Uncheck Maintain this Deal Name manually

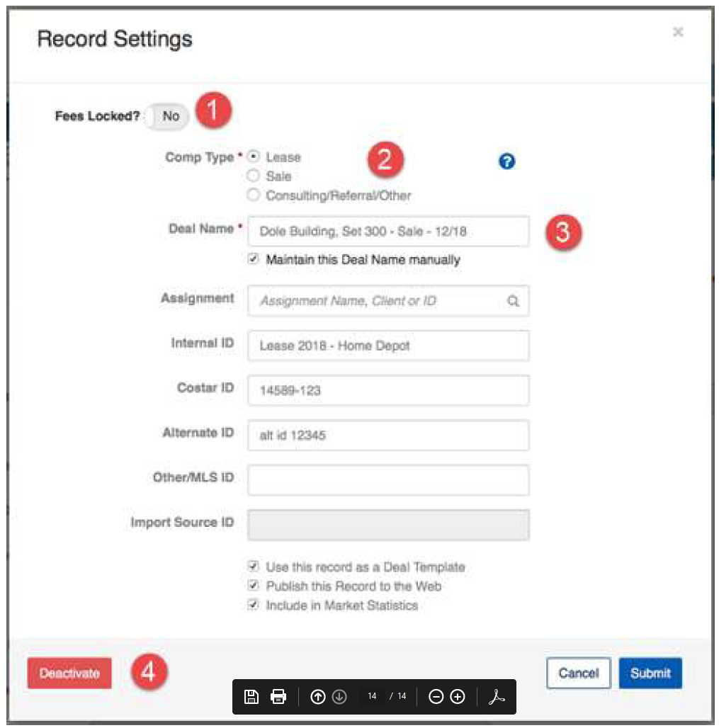[253, 258]
